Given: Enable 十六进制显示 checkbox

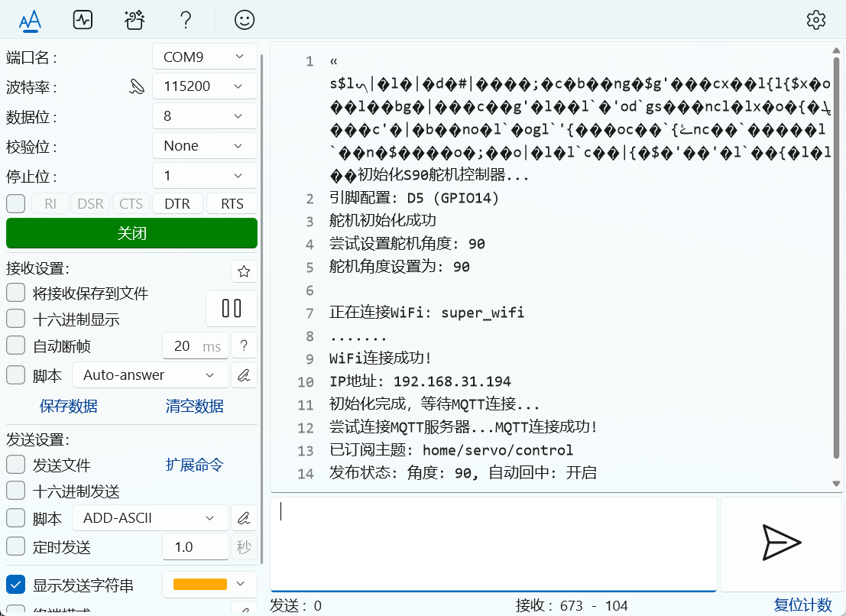Looking at the screenshot, I should coord(16,319).
